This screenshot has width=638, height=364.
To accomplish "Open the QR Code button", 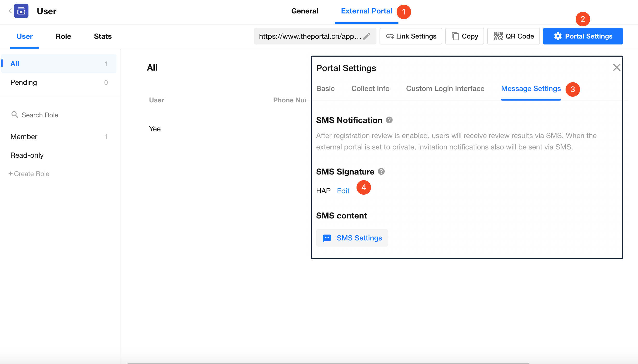I will coord(513,36).
